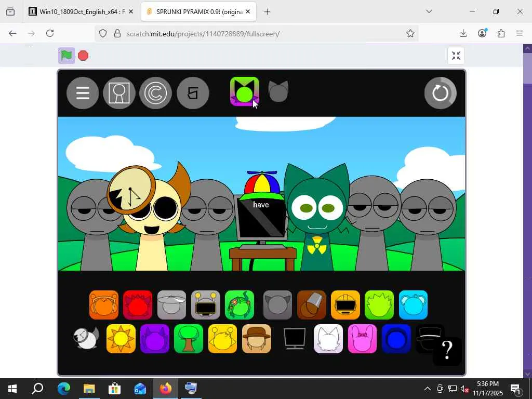
Task: Pick the green flower-vine character icon
Action: tap(240, 304)
